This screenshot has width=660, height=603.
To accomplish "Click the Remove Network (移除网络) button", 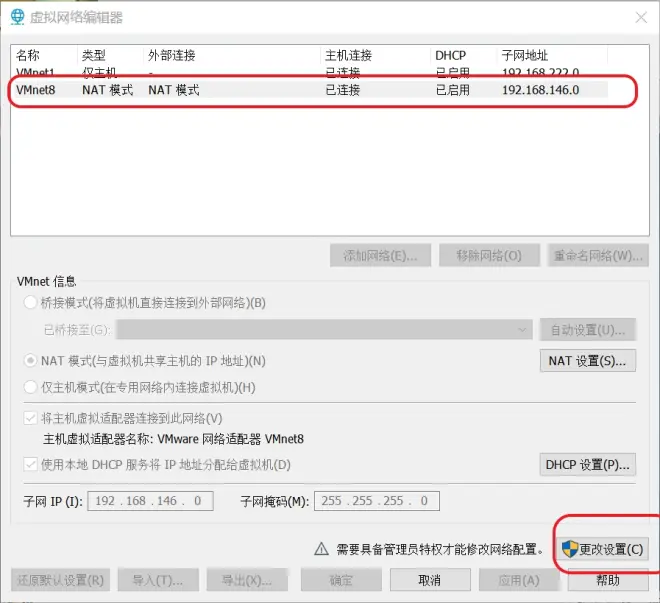I will click(x=489, y=255).
